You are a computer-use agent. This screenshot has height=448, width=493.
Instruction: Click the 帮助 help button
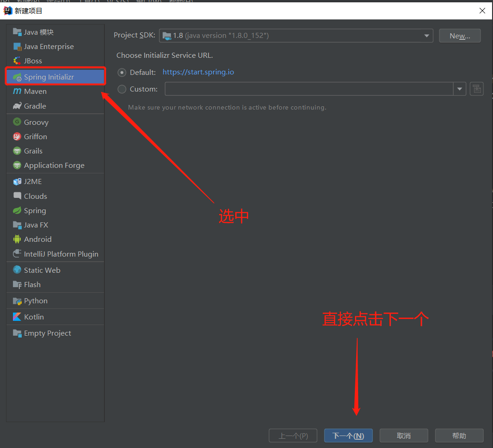(x=459, y=436)
